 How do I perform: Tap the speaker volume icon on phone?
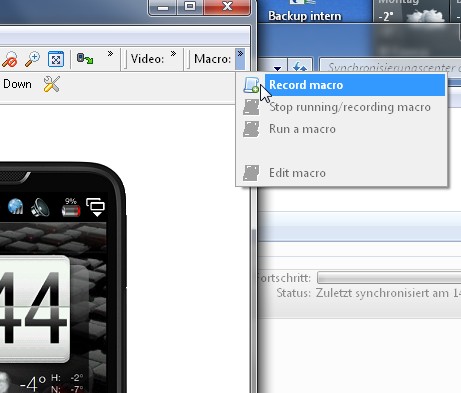(x=40, y=207)
